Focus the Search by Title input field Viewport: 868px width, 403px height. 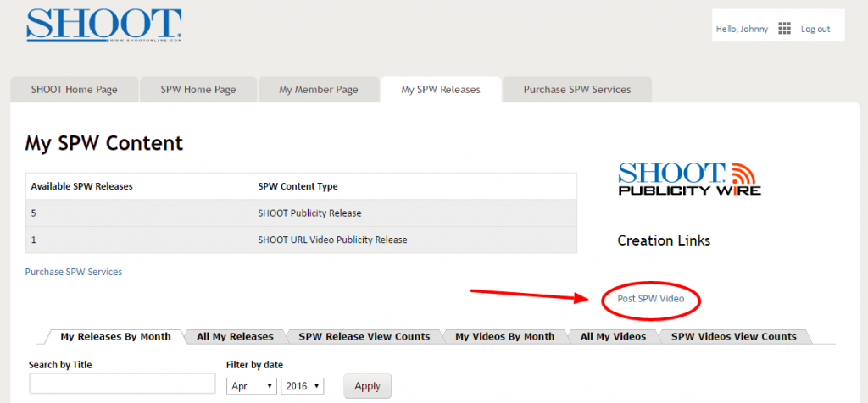coord(122,384)
